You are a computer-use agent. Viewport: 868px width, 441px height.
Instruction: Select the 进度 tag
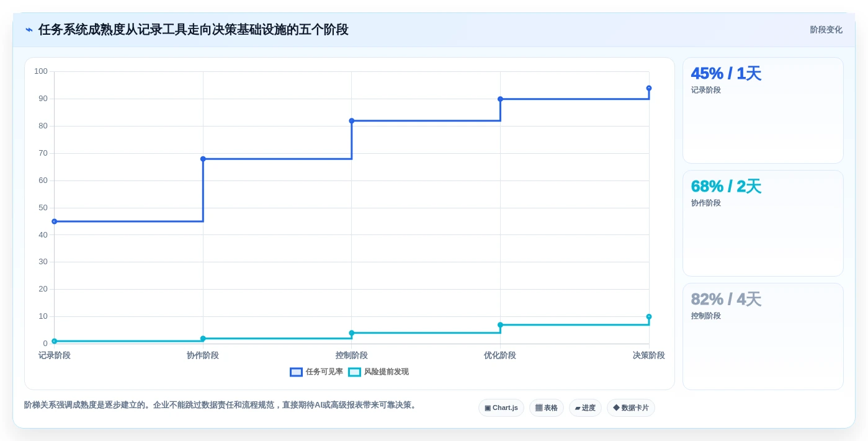(x=585, y=408)
